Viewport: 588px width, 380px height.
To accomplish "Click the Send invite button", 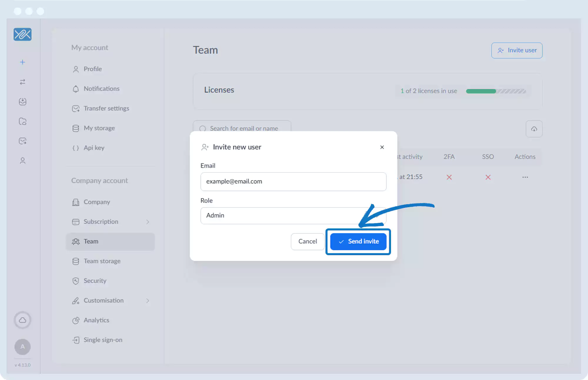I will coord(358,241).
